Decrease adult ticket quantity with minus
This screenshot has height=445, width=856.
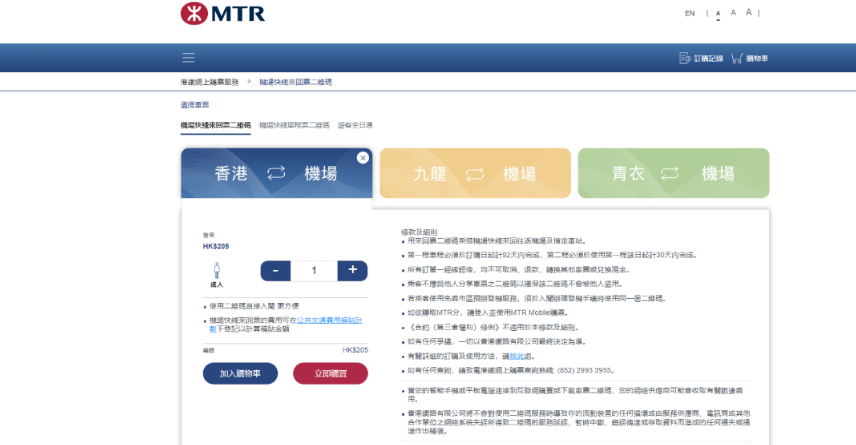pos(275,270)
